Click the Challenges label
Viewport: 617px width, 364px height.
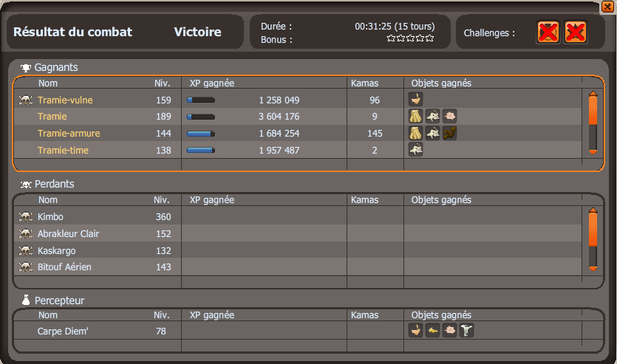tap(489, 33)
